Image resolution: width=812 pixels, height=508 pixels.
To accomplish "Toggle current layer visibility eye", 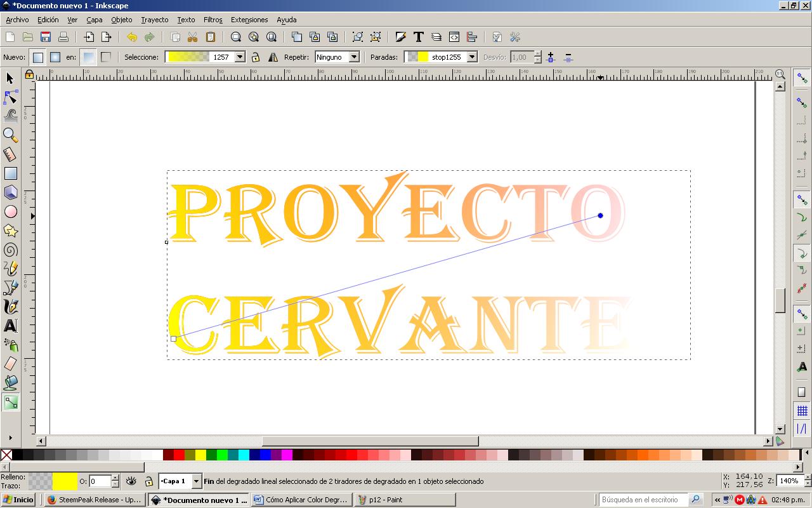I will coord(131,481).
